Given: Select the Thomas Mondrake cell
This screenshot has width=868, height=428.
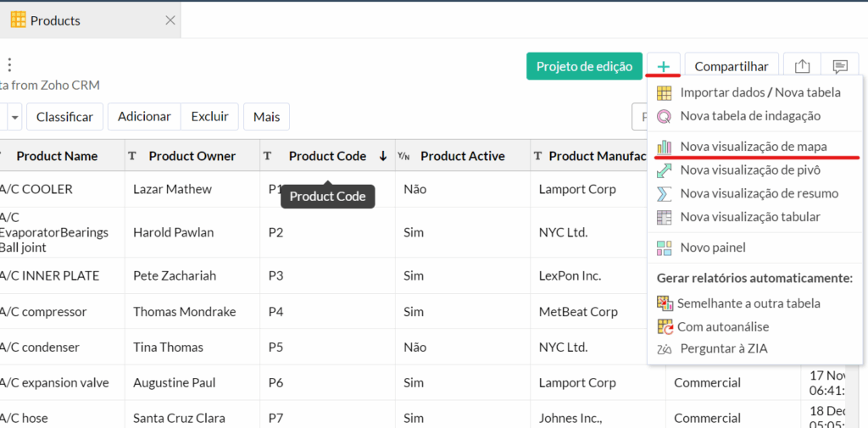Looking at the screenshot, I should (x=192, y=312).
